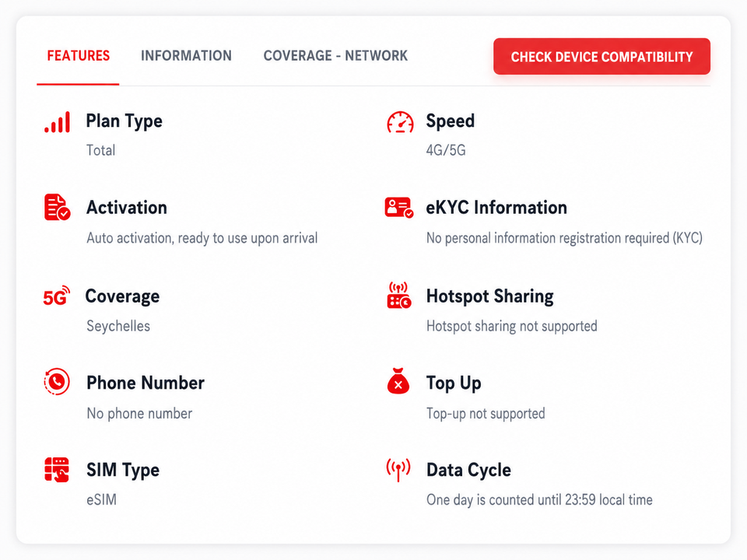This screenshot has width=747, height=560.
Task: Click the eKYC ID card icon
Action: click(399, 208)
